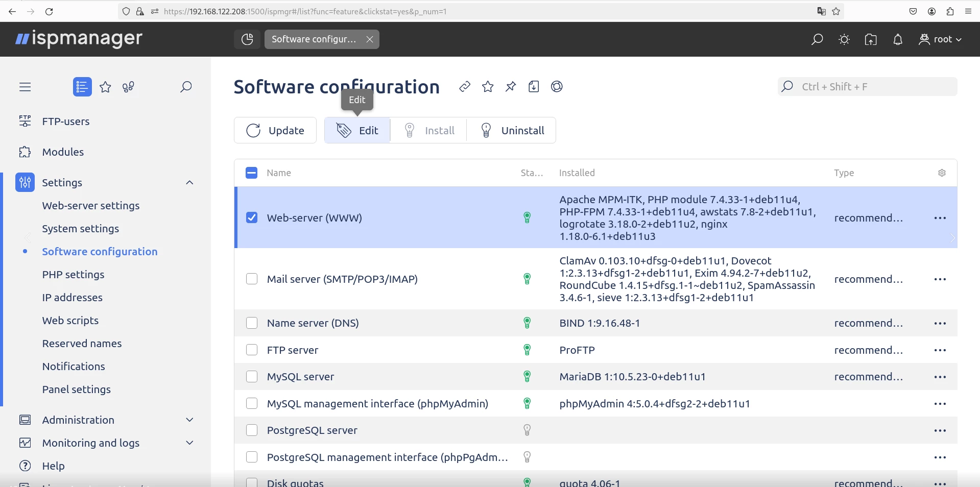Open Reserved names page

pos(82,344)
